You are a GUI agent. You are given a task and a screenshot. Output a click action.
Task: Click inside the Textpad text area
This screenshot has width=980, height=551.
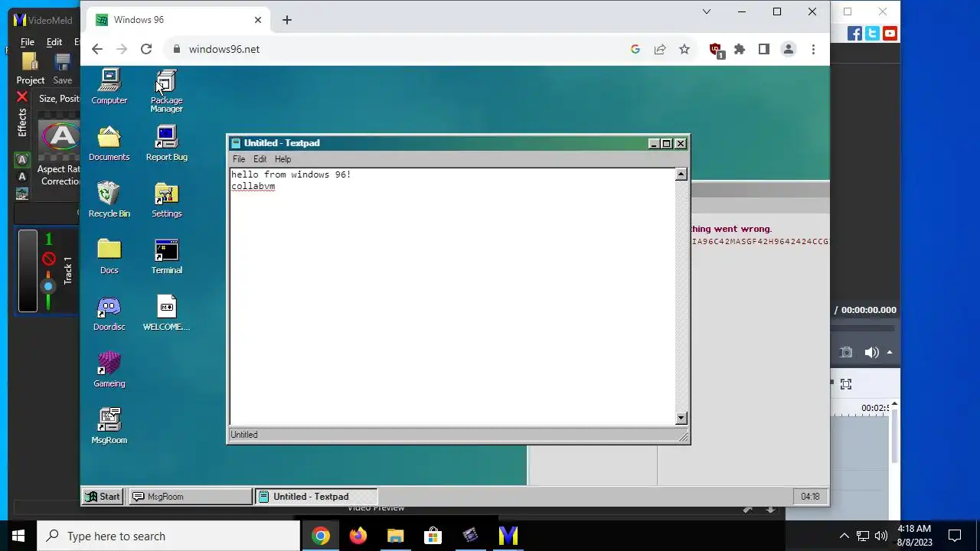coord(452,296)
